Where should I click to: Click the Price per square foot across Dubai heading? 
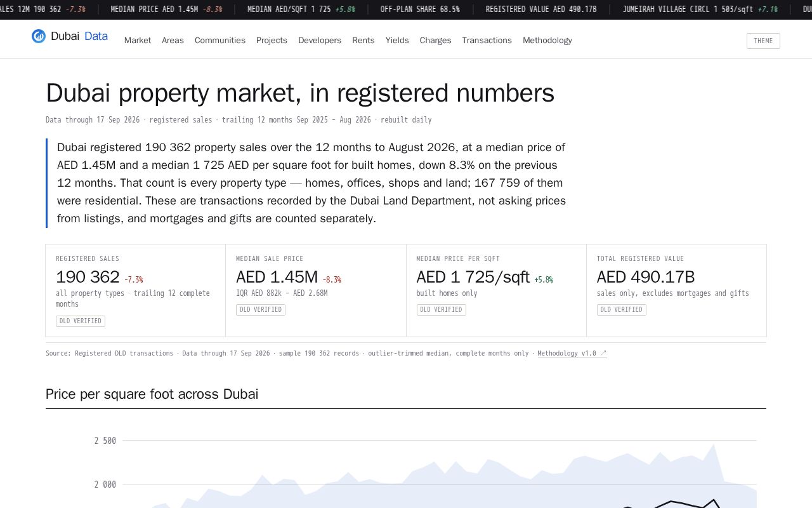click(152, 394)
